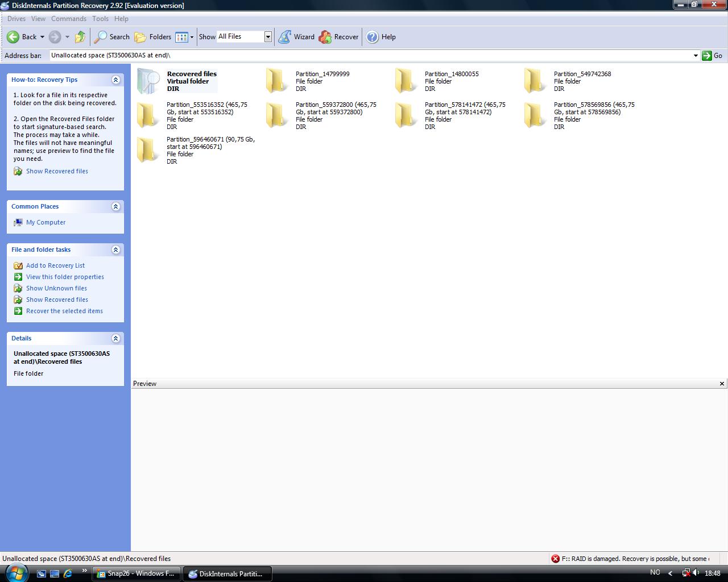This screenshot has width=728, height=582.
Task: Toggle the Folders pane icon
Action: click(140, 37)
